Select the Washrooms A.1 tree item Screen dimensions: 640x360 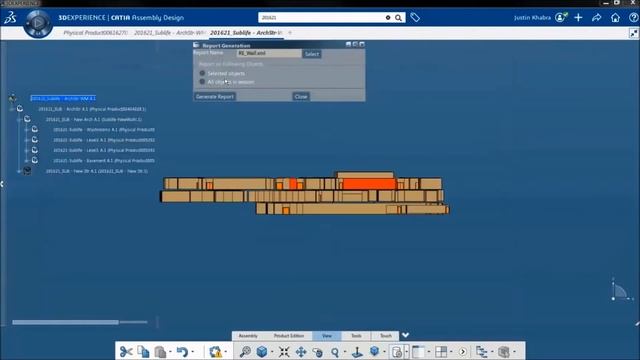[x=104, y=130]
